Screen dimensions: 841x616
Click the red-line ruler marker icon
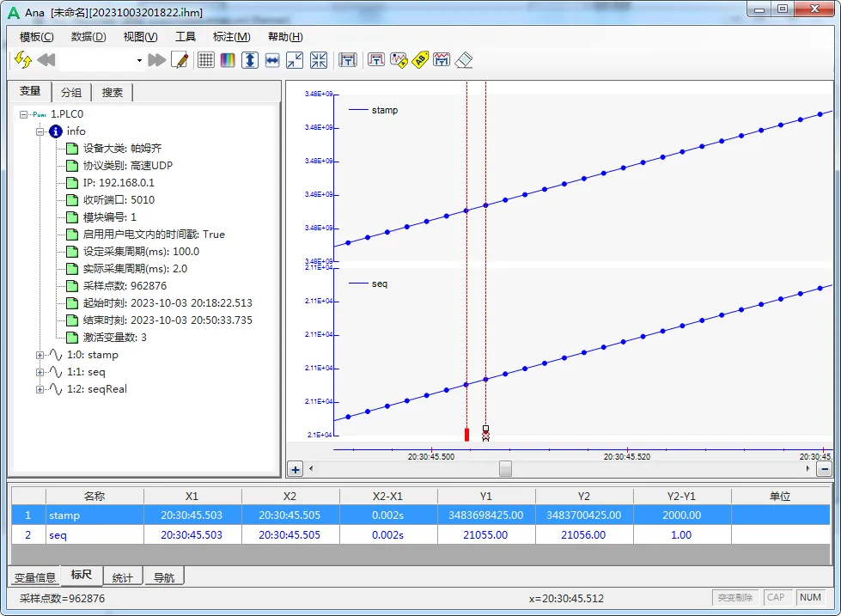[376, 59]
